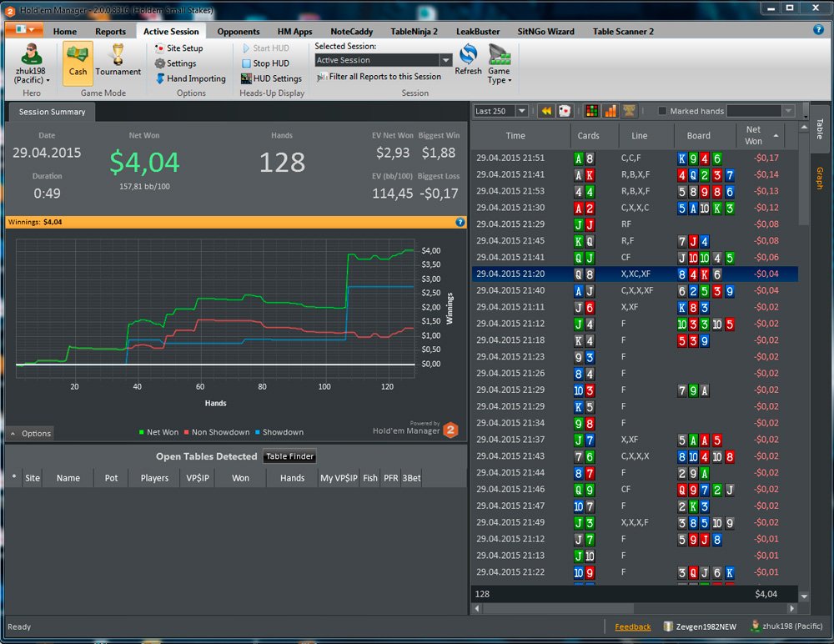Open the HM Apps tab
This screenshot has height=644, width=834.
point(294,32)
